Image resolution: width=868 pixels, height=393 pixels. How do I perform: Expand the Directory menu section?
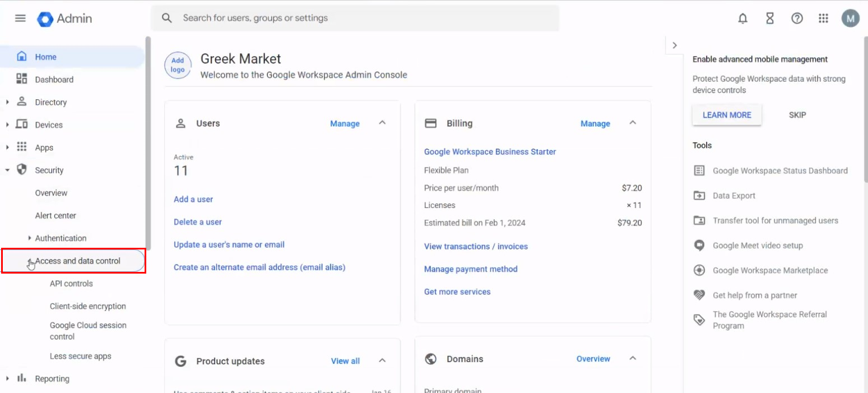coord(8,102)
